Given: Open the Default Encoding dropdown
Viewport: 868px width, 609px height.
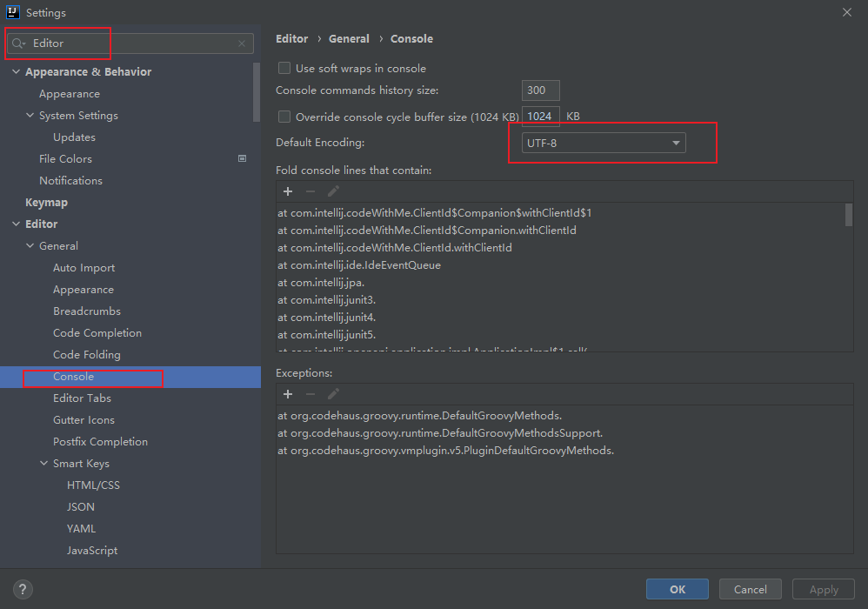Looking at the screenshot, I should click(x=604, y=143).
